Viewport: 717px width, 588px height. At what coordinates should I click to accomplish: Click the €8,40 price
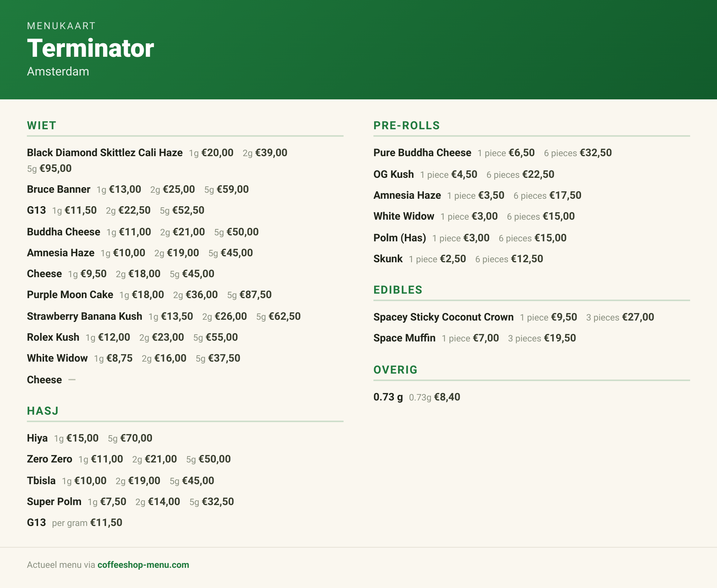point(447,397)
